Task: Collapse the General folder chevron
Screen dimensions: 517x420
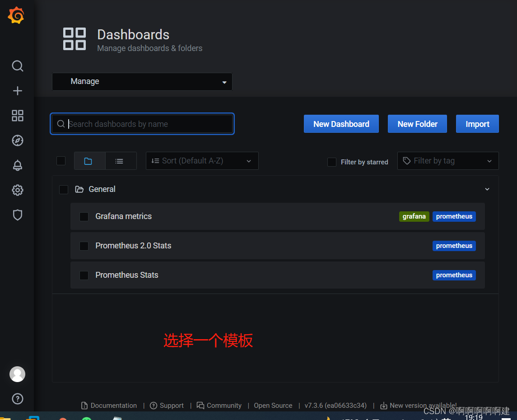Action: [x=487, y=189]
